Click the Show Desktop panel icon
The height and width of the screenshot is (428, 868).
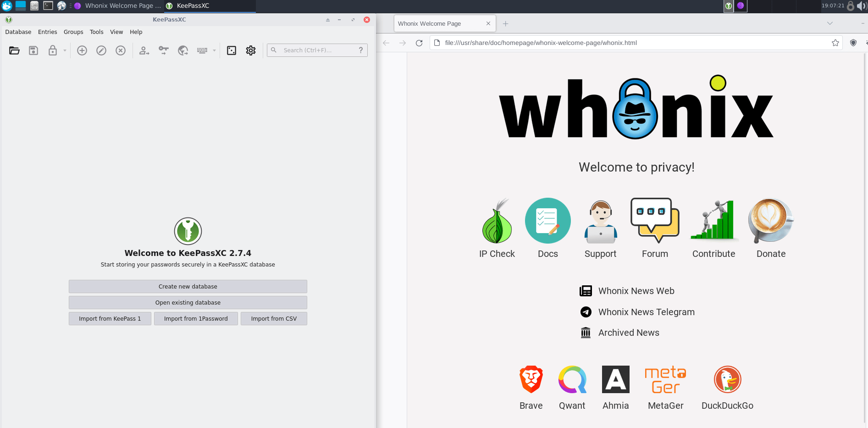click(x=21, y=6)
